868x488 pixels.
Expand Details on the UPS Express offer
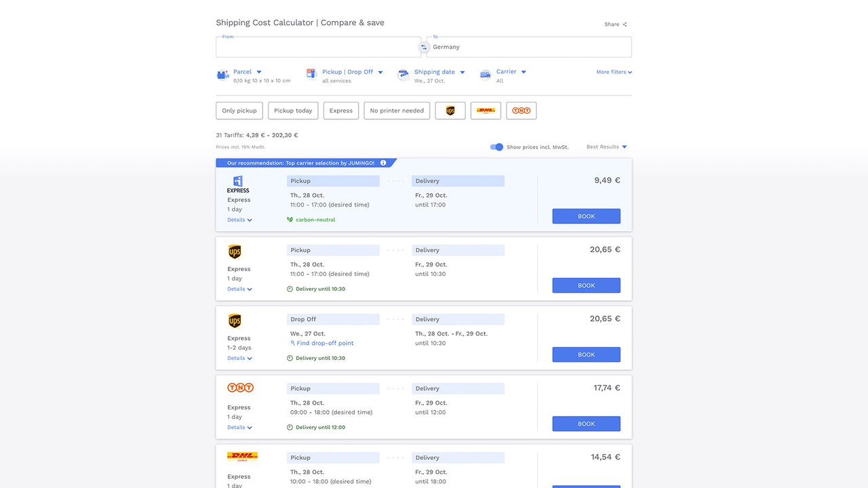pos(239,289)
